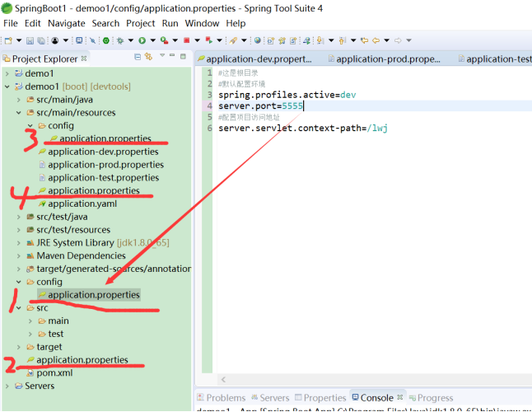Click the Save All toolbar icon
Screen dimensions: 532x412
pos(41,40)
